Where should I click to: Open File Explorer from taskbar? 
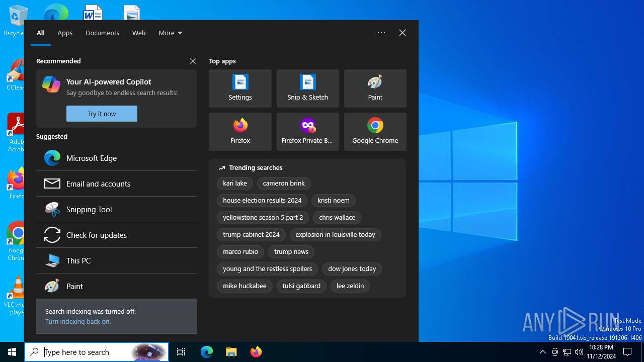tap(231, 352)
